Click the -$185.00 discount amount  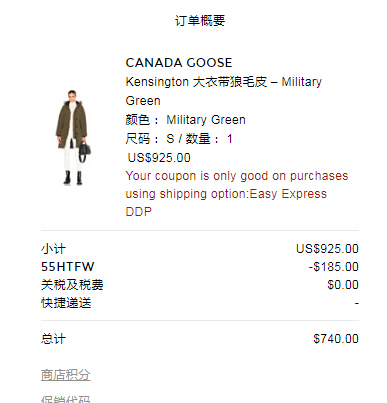tap(333, 267)
